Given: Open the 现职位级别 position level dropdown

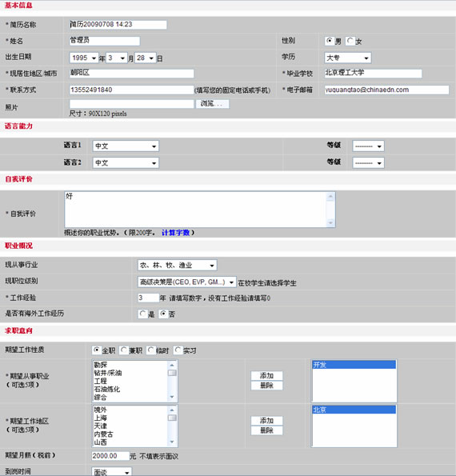Looking at the screenshot, I should coord(186,282).
